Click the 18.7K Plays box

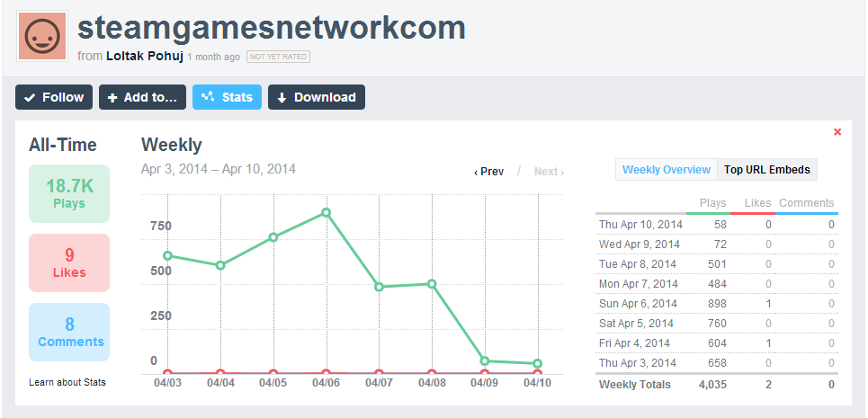69,193
